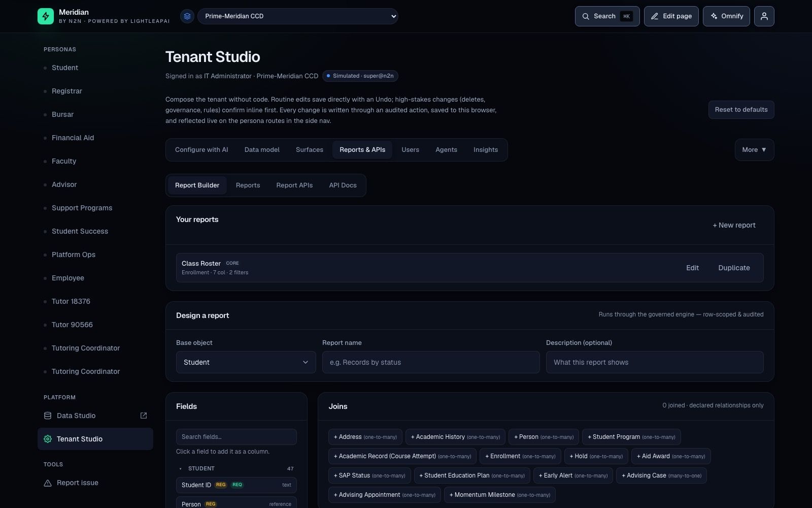Open the Prime-Meridian CCD tenant dropdown
The image size is (812, 508).
click(x=298, y=16)
